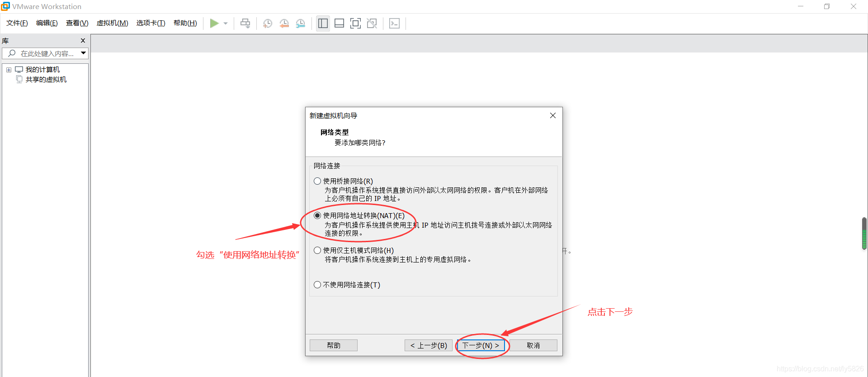Click the vertical scrollbar thumb on the right edge
Screen dimensions: 868x377
click(x=864, y=234)
